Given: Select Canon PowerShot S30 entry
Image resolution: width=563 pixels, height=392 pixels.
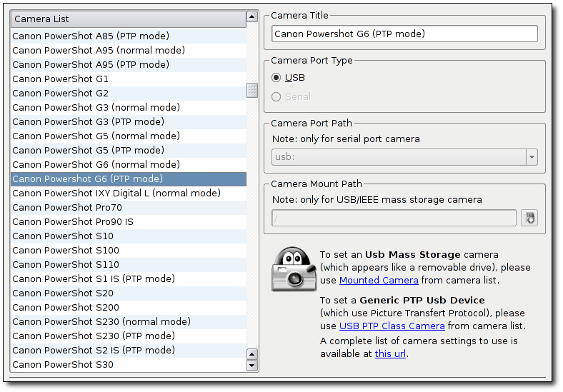Looking at the screenshot, I should [x=129, y=365].
